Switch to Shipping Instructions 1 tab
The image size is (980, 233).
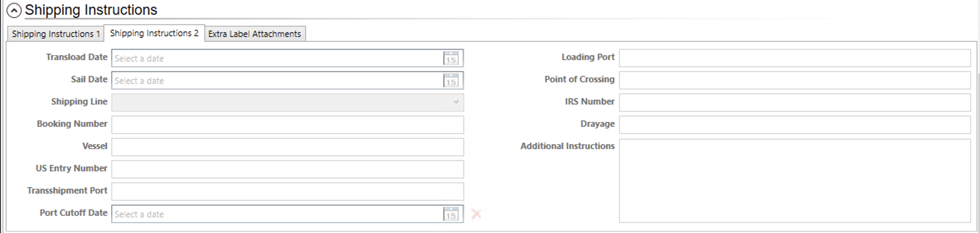56,34
